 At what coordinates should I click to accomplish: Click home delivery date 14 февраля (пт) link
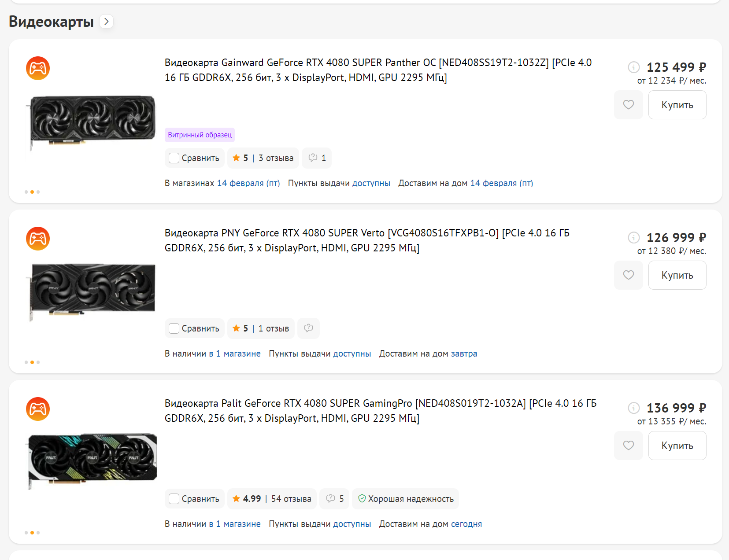(x=502, y=183)
